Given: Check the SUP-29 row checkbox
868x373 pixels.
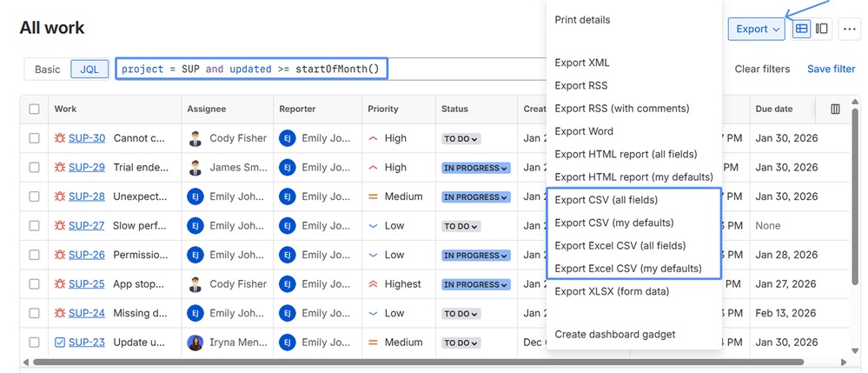Looking at the screenshot, I should pyautogui.click(x=35, y=168).
